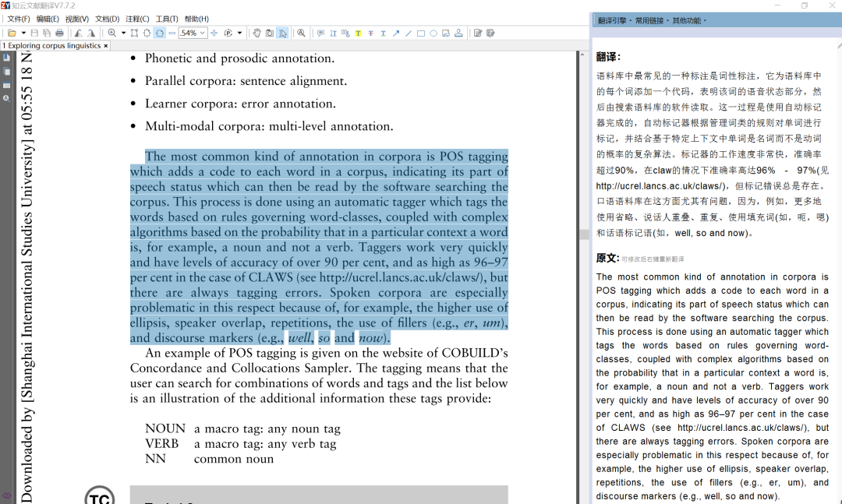The width and height of the screenshot is (842, 504).
Task: Open the find search icon
Action: [x=301, y=33]
